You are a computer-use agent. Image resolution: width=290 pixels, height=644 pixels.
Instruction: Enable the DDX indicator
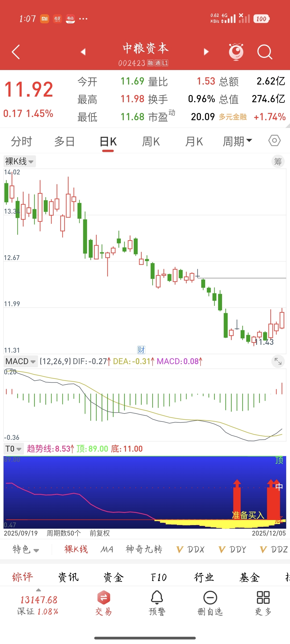click(x=190, y=550)
